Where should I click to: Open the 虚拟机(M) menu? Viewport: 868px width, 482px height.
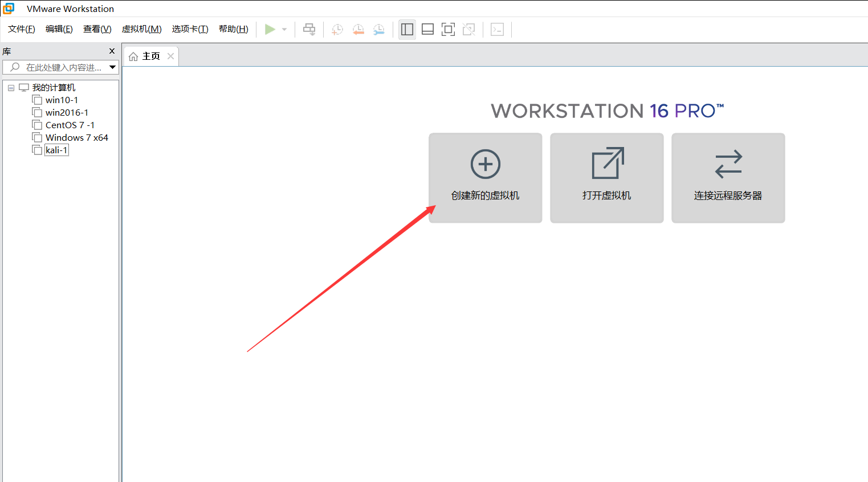click(x=142, y=29)
